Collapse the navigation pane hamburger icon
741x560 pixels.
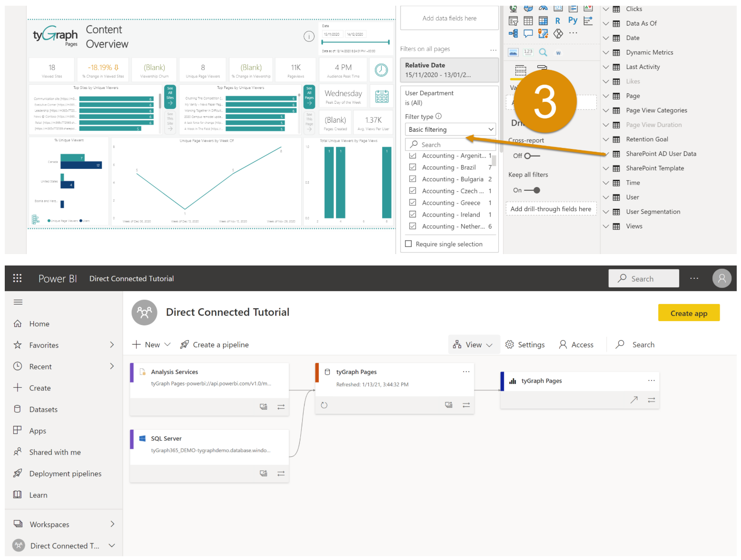18,302
